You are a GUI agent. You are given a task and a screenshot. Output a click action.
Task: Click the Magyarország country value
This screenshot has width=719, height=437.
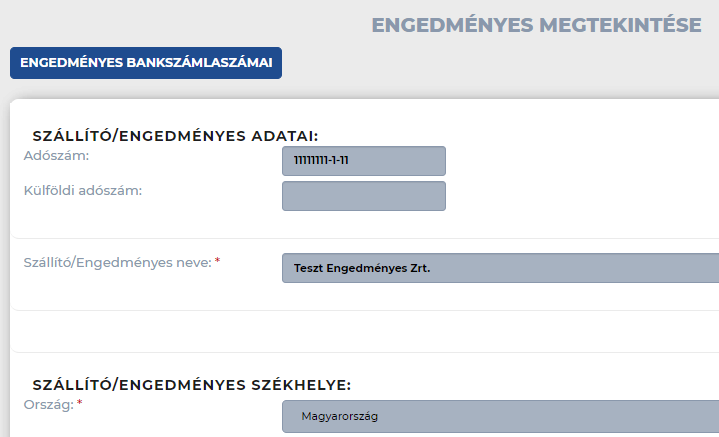[340, 416]
